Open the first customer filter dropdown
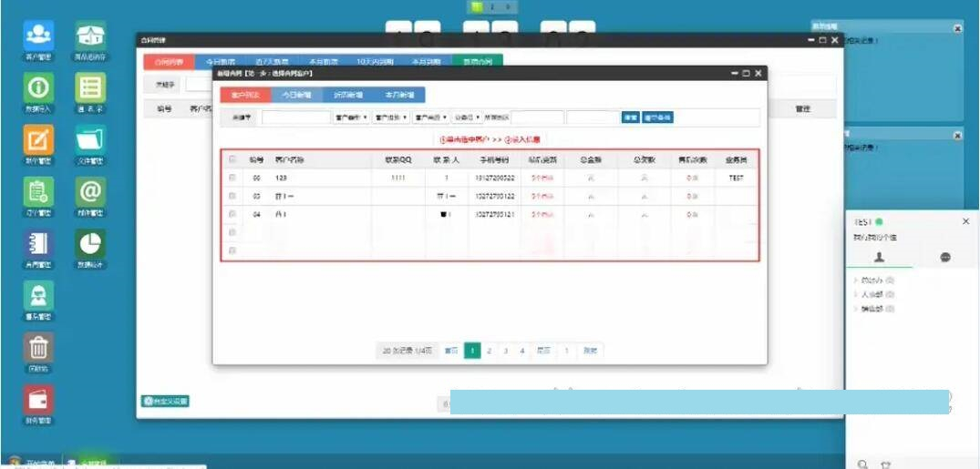Image resolution: width=980 pixels, height=469 pixels. coord(351,117)
